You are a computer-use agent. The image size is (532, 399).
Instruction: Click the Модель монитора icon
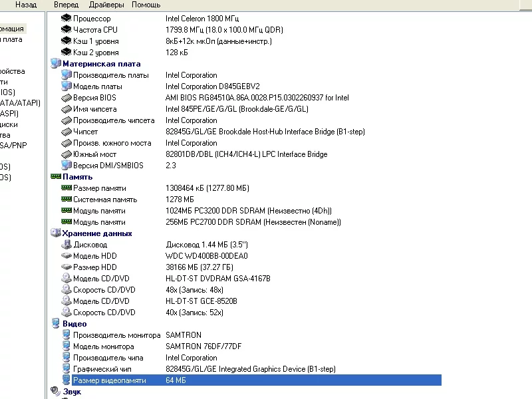pos(66,346)
